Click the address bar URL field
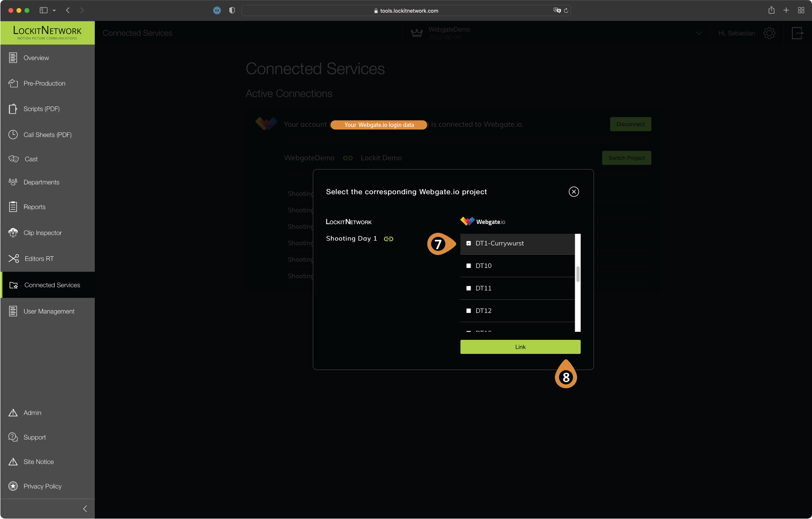The image size is (812, 519). click(x=406, y=10)
